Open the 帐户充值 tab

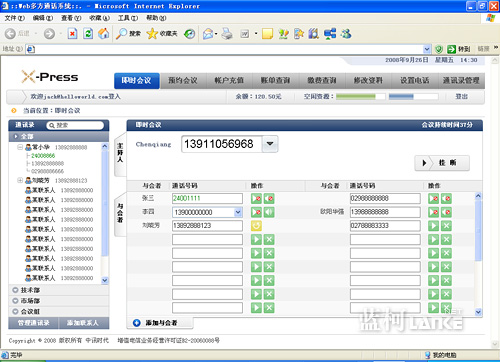[x=229, y=81]
